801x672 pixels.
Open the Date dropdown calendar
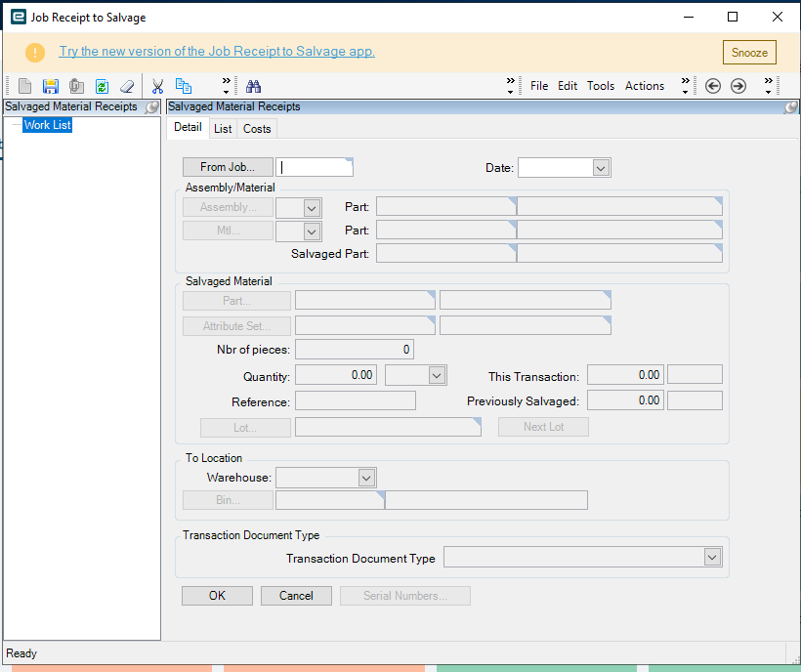(x=601, y=167)
